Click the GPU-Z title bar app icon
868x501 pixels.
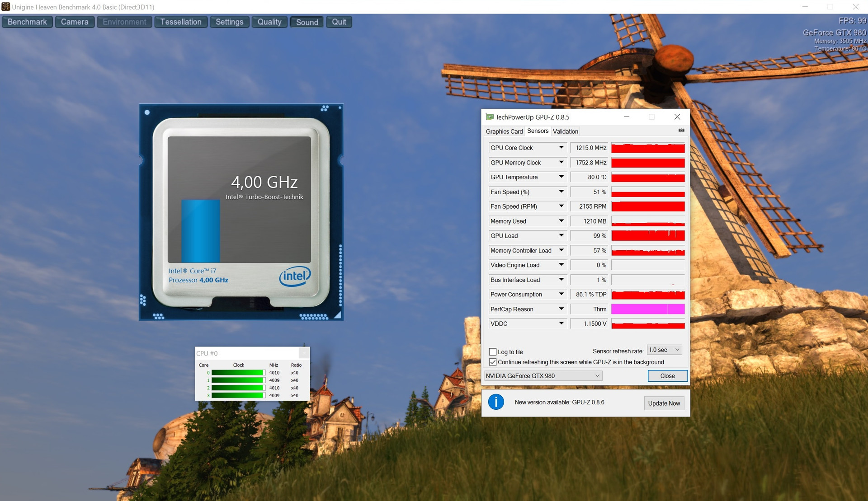pyautogui.click(x=490, y=117)
